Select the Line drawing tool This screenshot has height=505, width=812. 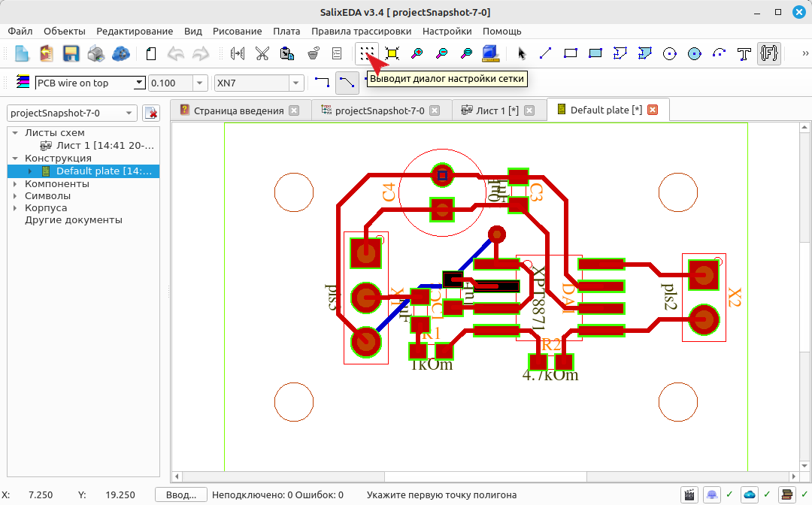[x=545, y=53]
